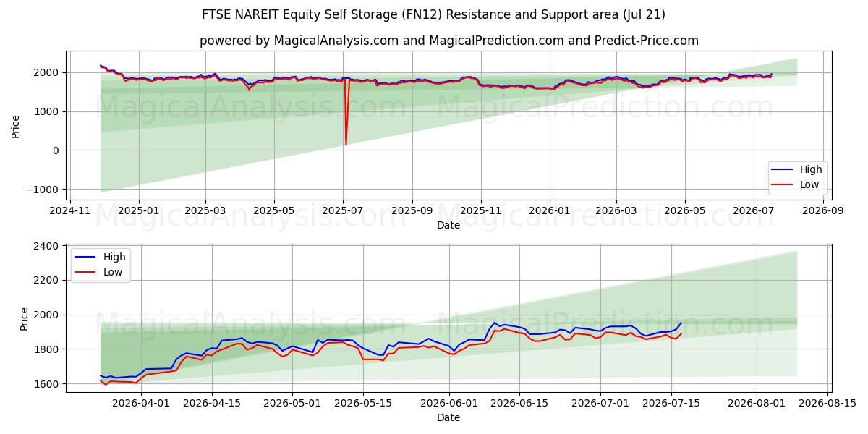Click the '2026-07-01' date tick label
The width and height of the screenshot is (868, 434).
tap(601, 403)
